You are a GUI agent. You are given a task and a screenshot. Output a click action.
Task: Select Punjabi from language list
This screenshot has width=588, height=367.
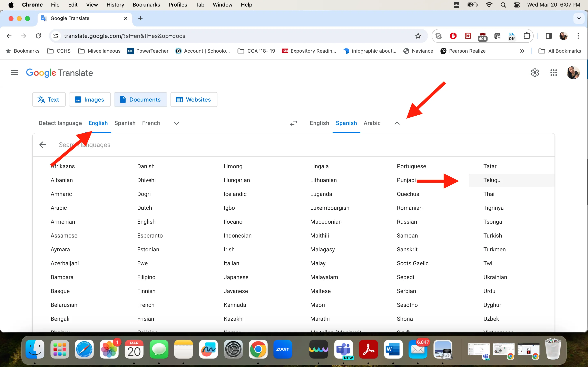[x=405, y=180]
